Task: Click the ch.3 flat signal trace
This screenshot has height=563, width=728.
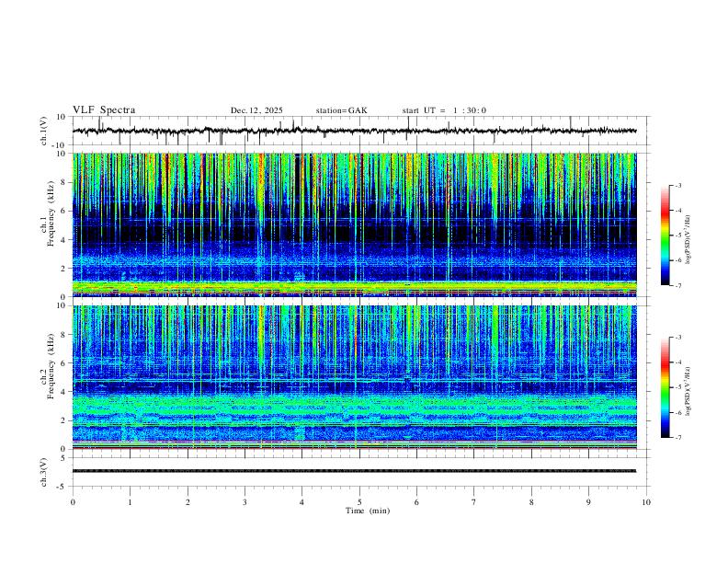Action: 354,471
